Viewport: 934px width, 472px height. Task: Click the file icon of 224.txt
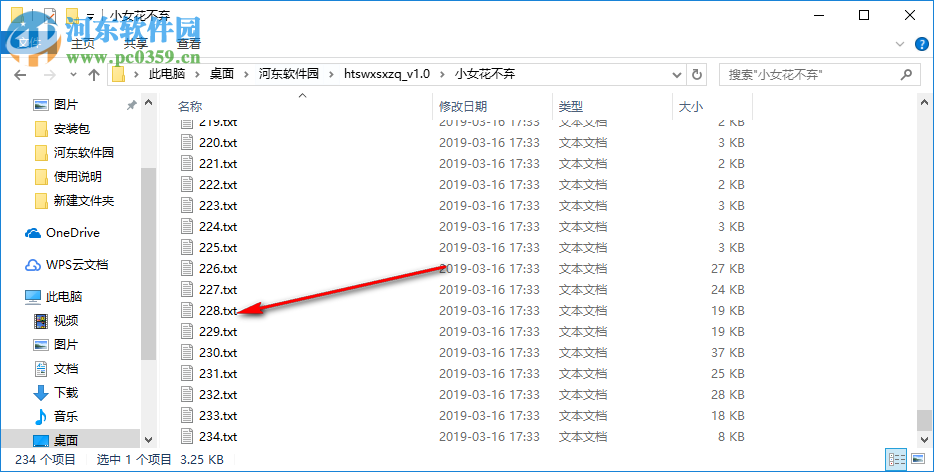187,226
